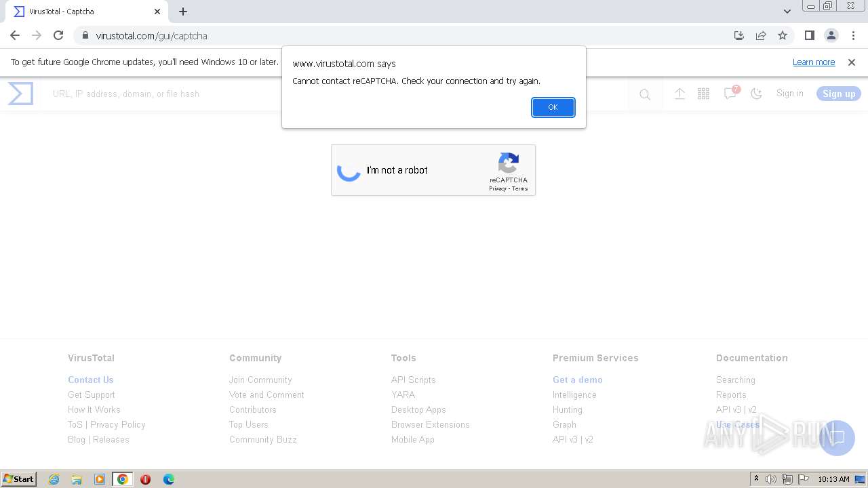Click the address bar URL

click(151, 36)
